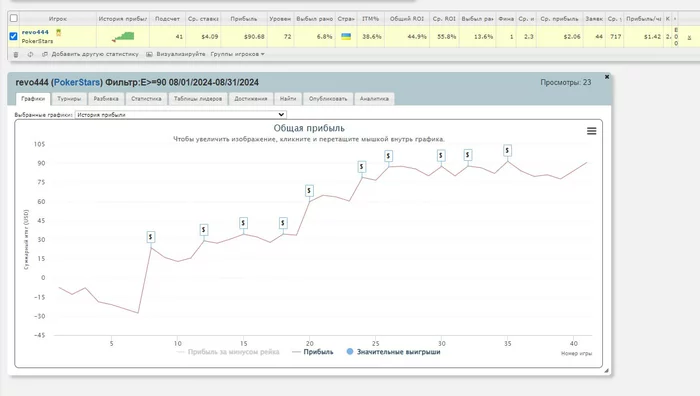
Task: Switch to the 'Достижения' tab
Action: [250, 99]
